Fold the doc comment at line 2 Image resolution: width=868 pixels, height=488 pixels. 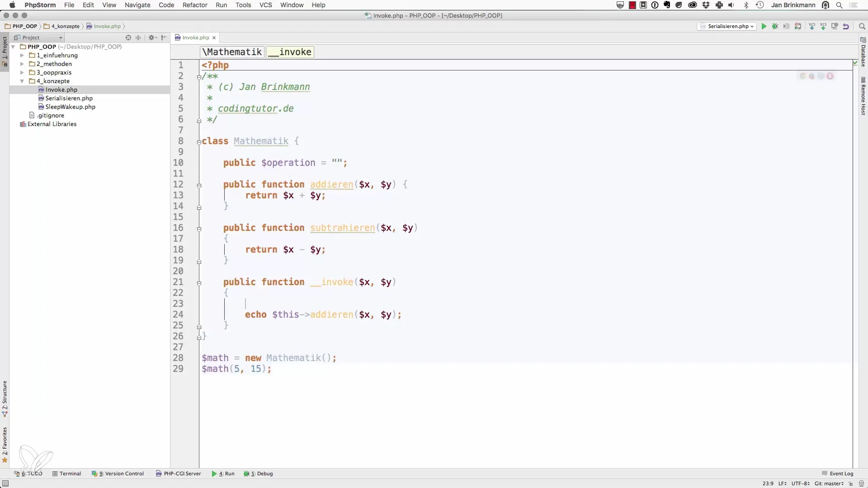pos(199,77)
